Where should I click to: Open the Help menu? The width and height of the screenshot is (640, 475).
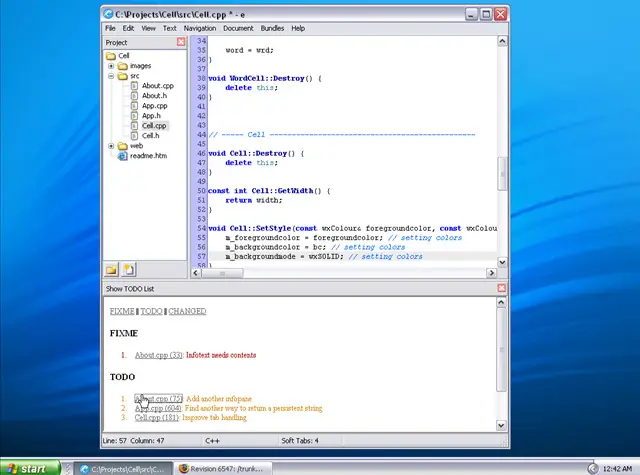coord(298,28)
